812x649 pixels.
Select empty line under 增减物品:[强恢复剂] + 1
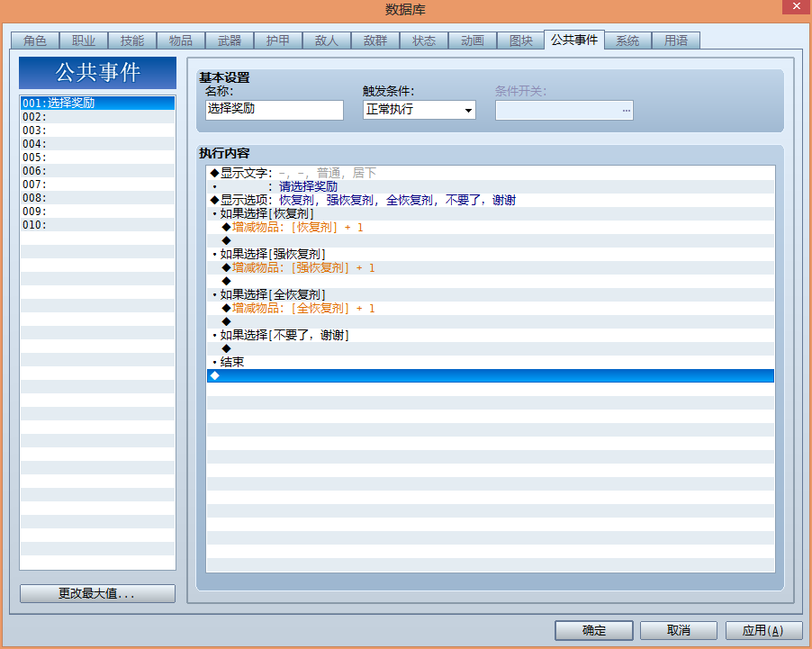tap(491, 281)
